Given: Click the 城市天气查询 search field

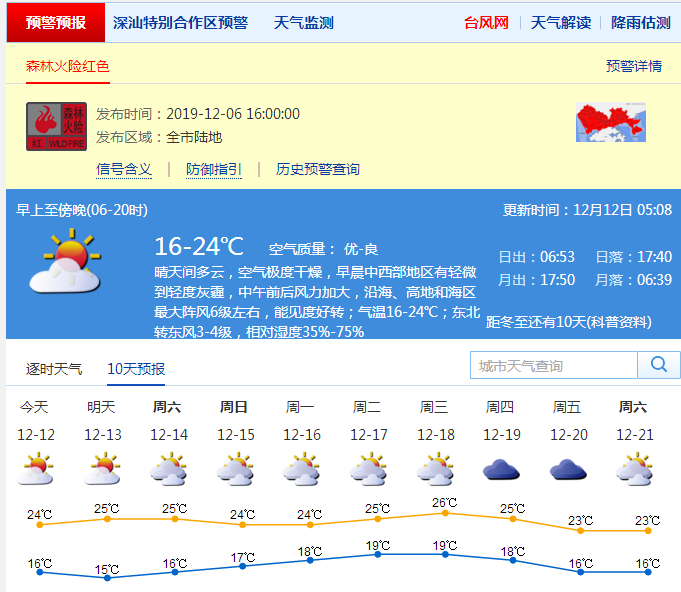Looking at the screenshot, I should (553, 366).
